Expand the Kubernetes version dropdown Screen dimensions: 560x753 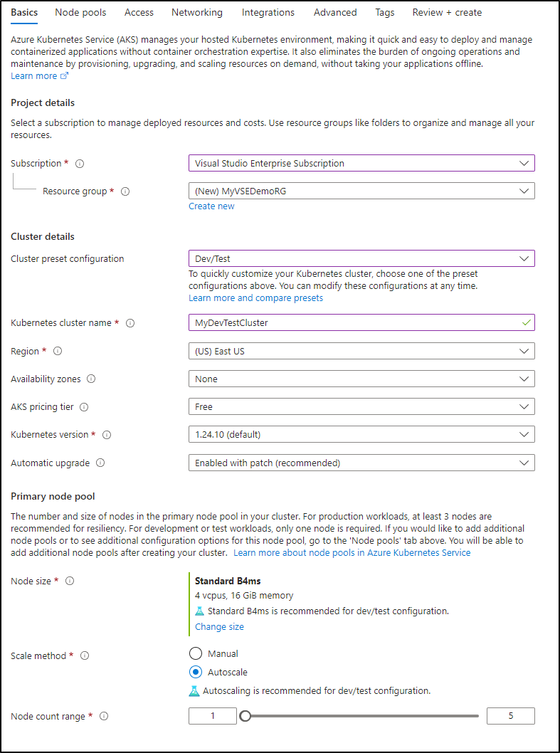361,435
